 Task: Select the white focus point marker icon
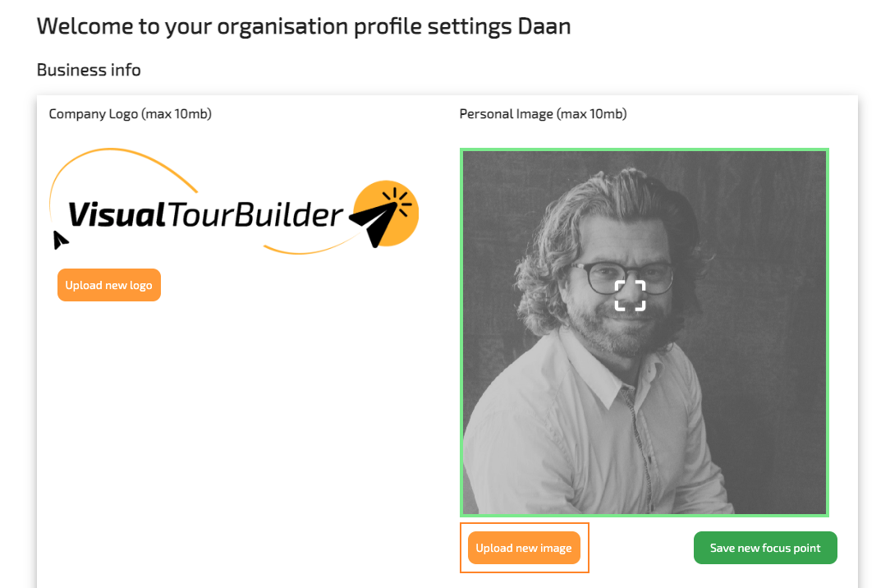(630, 296)
